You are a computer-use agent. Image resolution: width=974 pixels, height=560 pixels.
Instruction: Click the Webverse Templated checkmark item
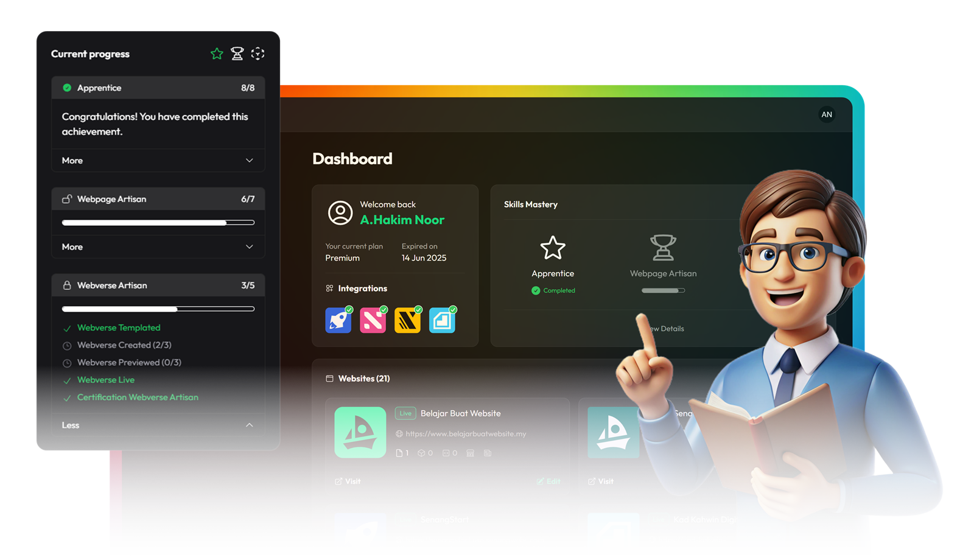[119, 328]
